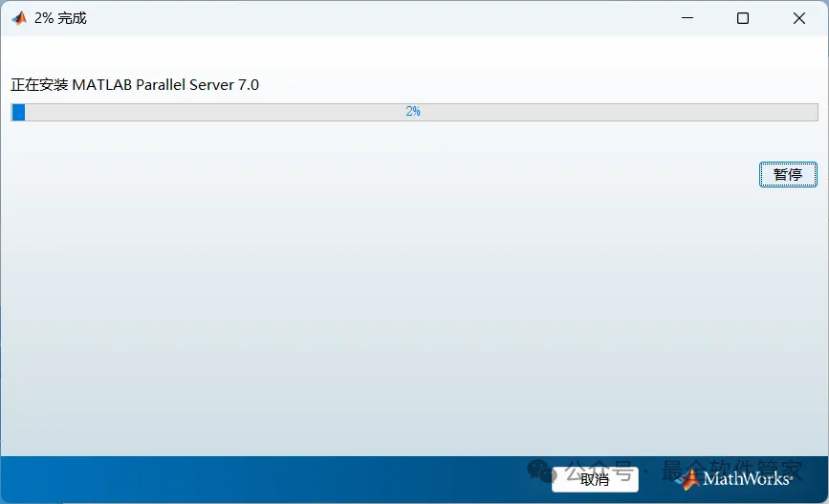Click the installation progress bar at 2%

tap(414, 112)
